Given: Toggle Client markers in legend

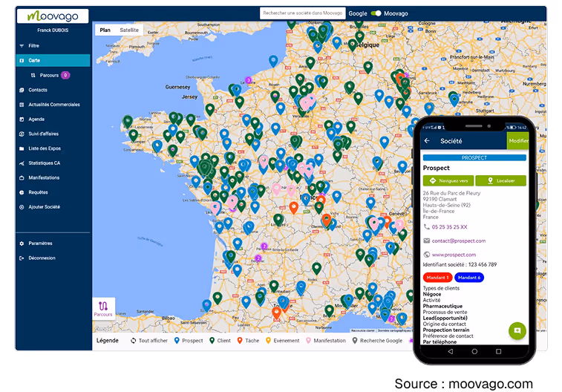Looking at the screenshot, I should (220, 341).
